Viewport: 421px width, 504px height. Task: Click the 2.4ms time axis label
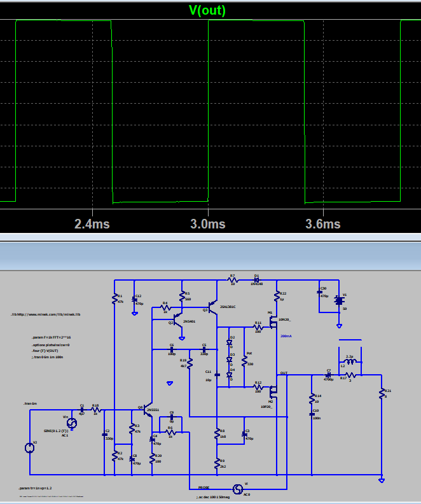92,224
